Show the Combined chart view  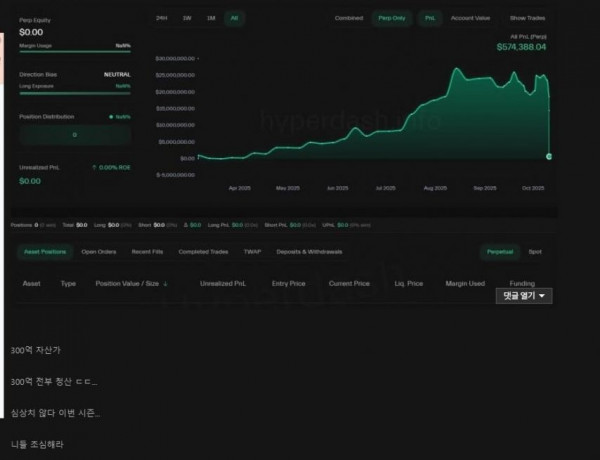(x=349, y=18)
